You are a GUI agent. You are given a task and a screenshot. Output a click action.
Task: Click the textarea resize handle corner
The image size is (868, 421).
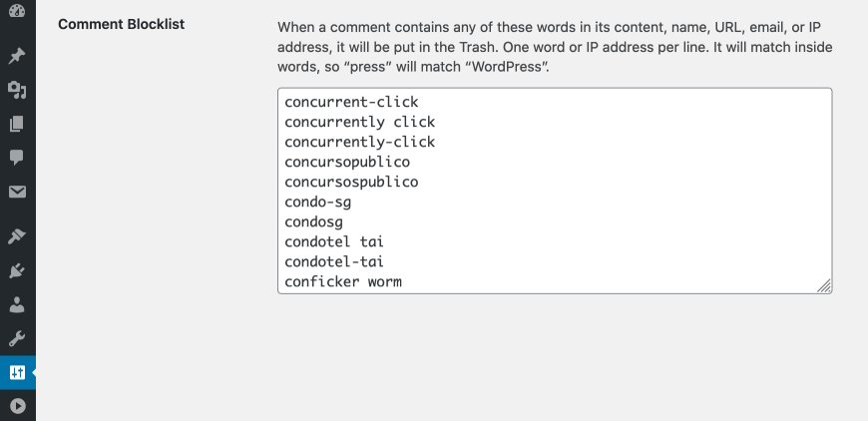tap(824, 286)
